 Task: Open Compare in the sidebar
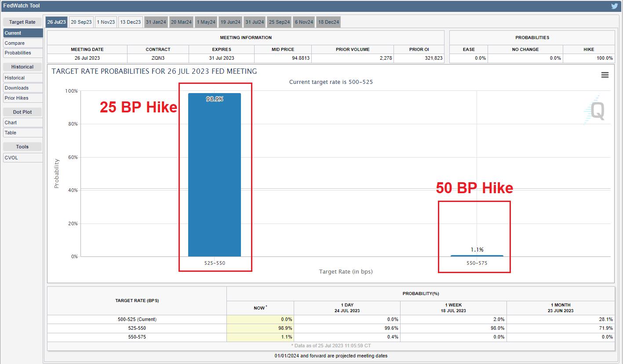[23, 43]
